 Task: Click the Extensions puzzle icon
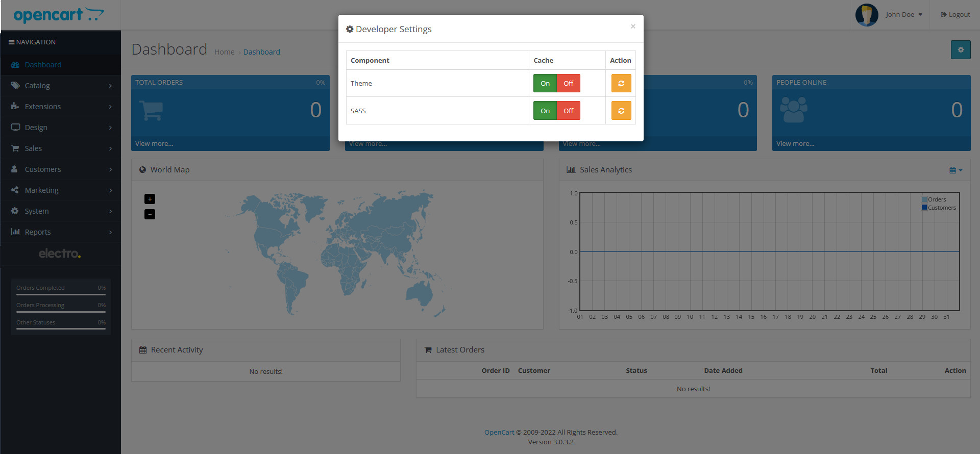(x=15, y=107)
